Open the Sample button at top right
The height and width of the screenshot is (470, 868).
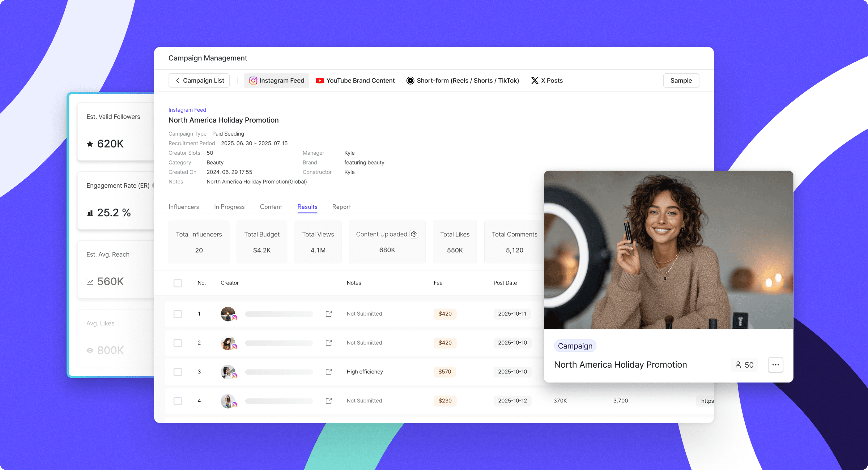point(681,81)
